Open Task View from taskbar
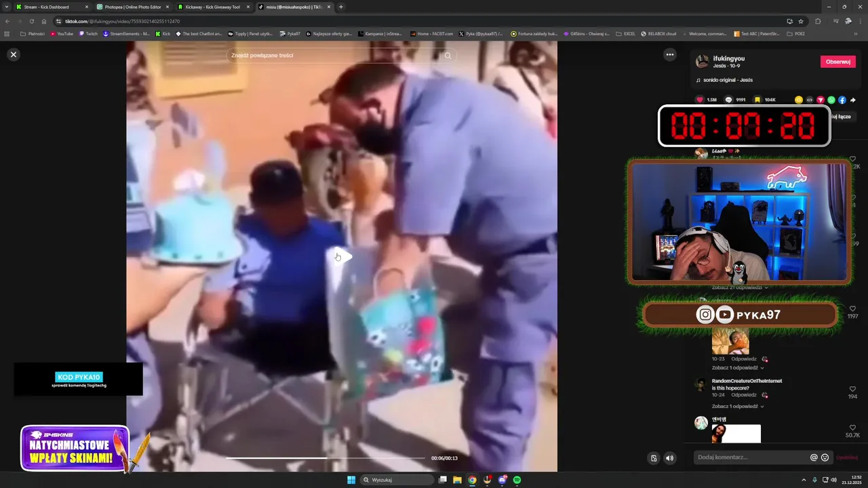868x488 pixels. pos(443,480)
